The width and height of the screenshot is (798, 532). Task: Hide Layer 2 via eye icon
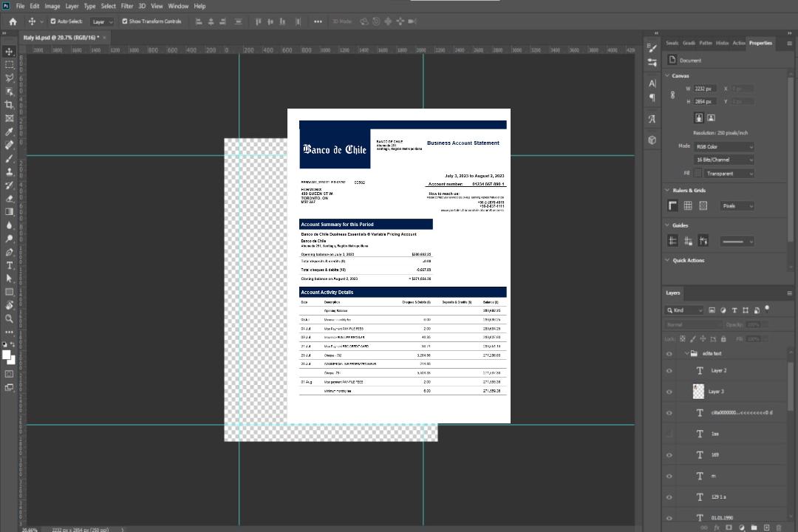pyautogui.click(x=669, y=371)
